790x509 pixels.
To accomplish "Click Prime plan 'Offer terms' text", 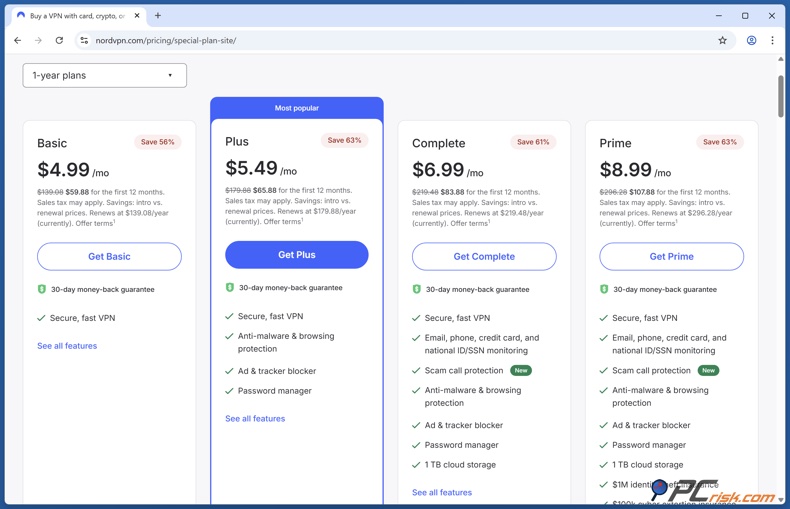I will pyautogui.click(x=657, y=223).
